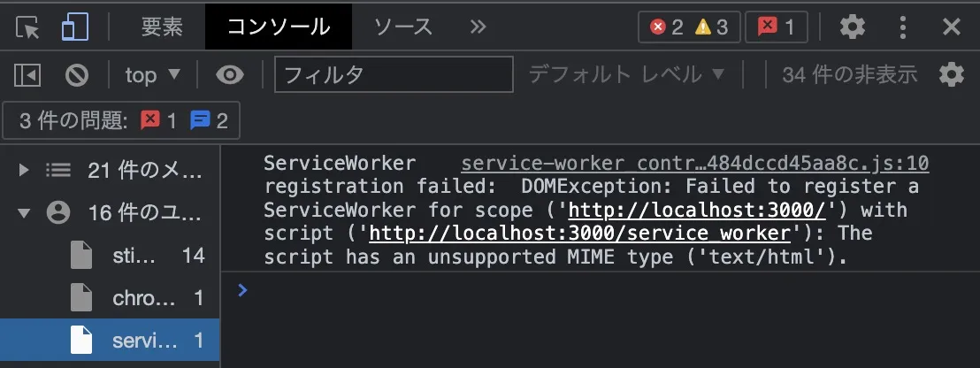The image size is (980, 368).
Task: Switch to the ソース tab
Action: tap(403, 27)
